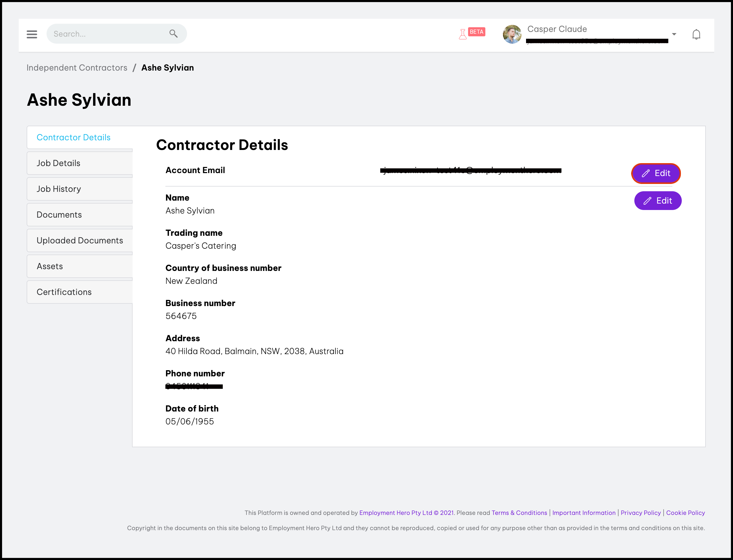Click the search magnifier icon
Viewport: 733px width, 560px height.
[173, 34]
